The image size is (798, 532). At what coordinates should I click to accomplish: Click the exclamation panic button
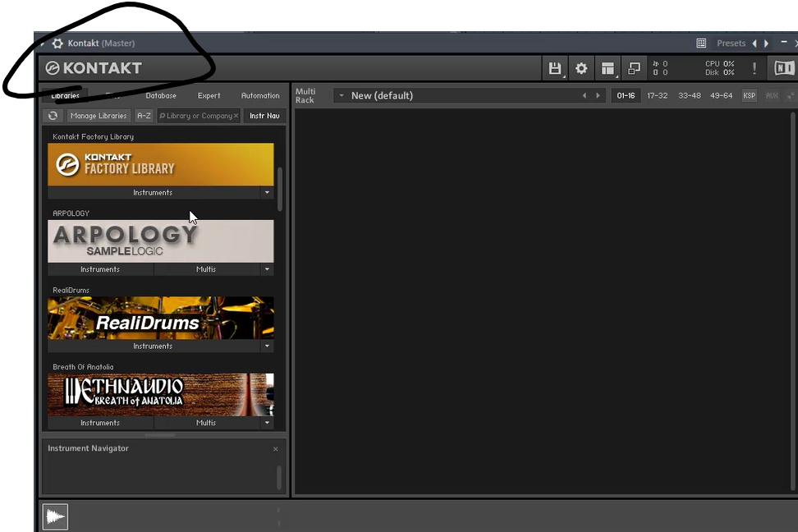coord(754,68)
